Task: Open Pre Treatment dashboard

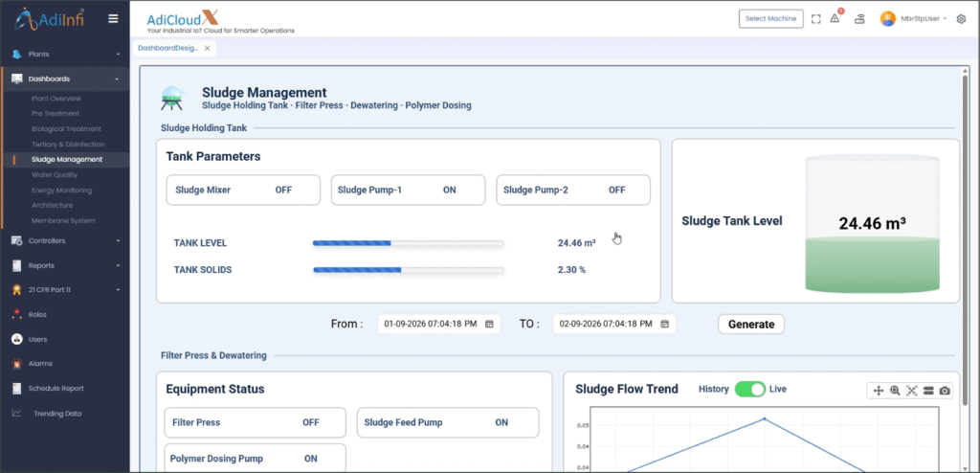Action: coord(56,114)
